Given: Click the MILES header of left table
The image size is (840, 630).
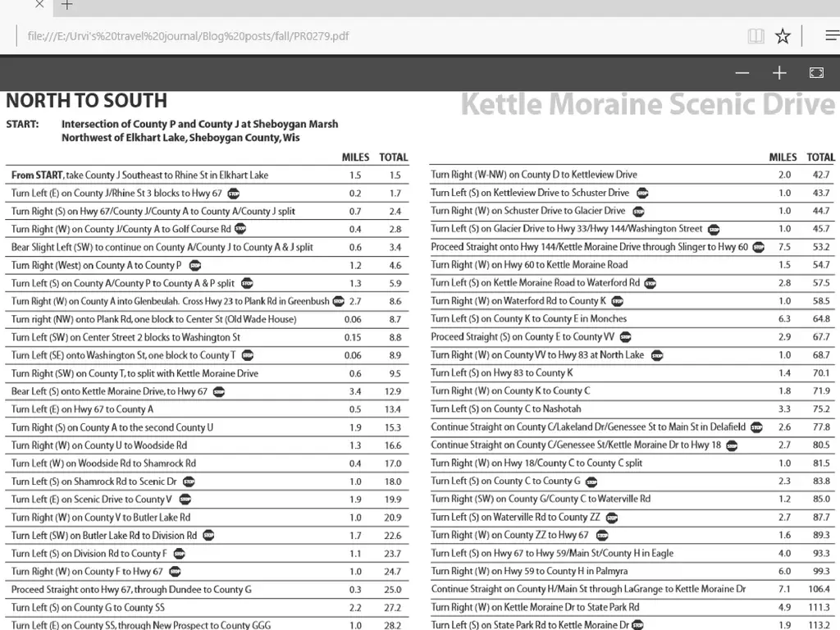Looking at the screenshot, I should tap(355, 157).
